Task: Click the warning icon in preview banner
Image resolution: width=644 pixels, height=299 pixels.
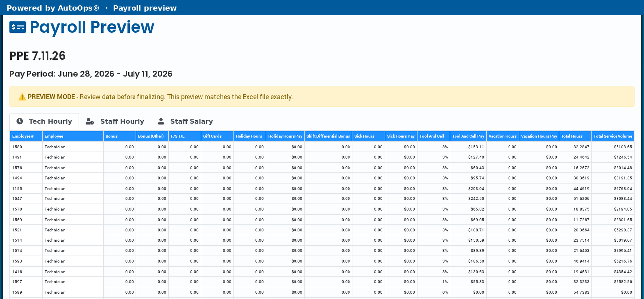Action: (x=22, y=97)
